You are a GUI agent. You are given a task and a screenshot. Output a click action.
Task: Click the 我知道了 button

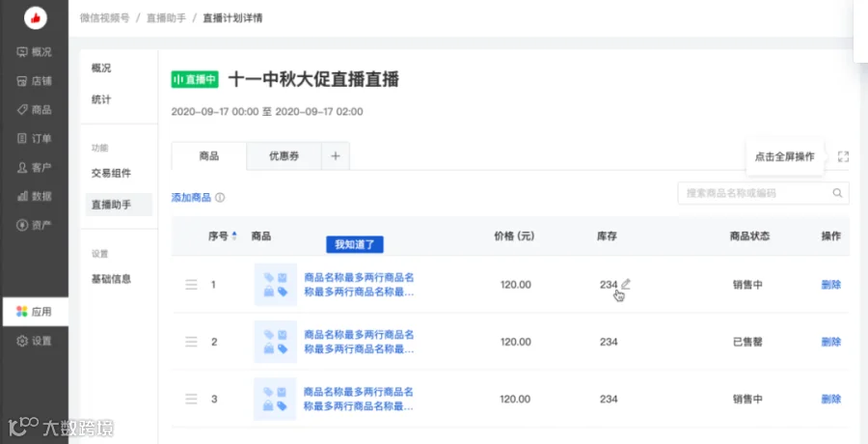pyautogui.click(x=355, y=244)
